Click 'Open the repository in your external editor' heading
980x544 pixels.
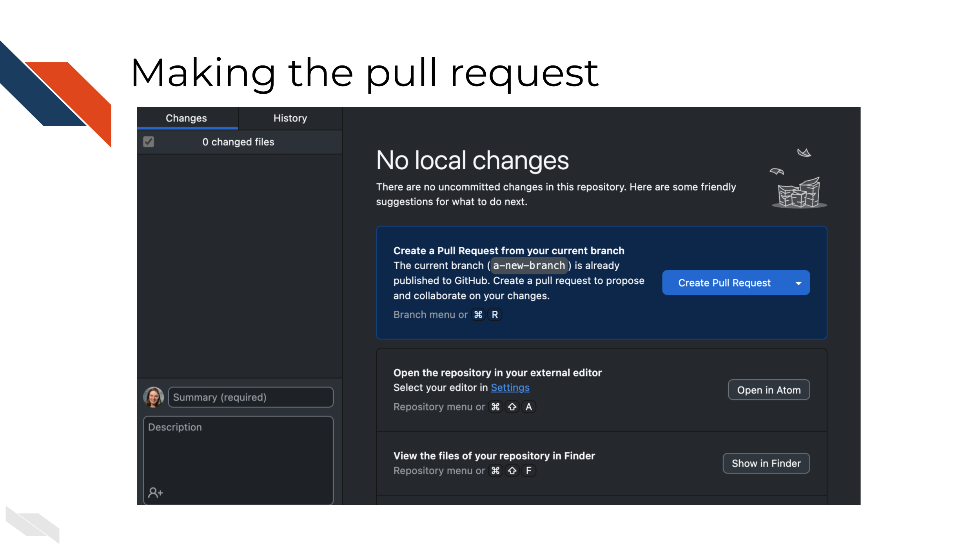497,373
